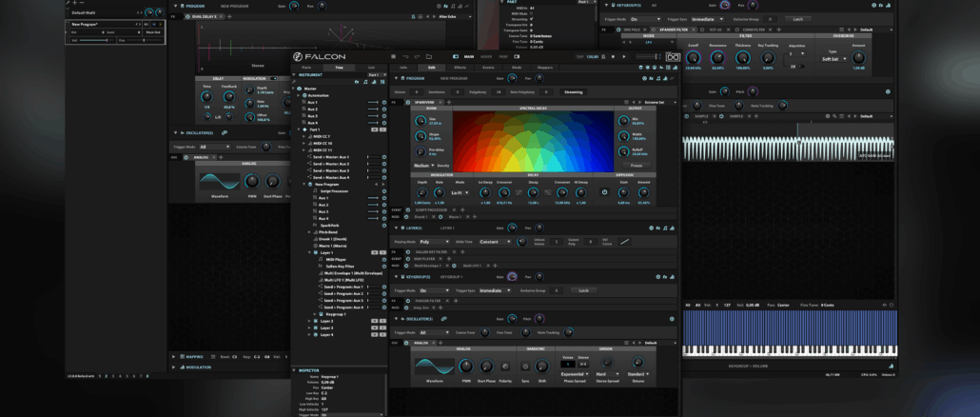The image size is (980, 417).
Task: Adjust the Aux 1 level slider under Master
Action: (x=373, y=102)
